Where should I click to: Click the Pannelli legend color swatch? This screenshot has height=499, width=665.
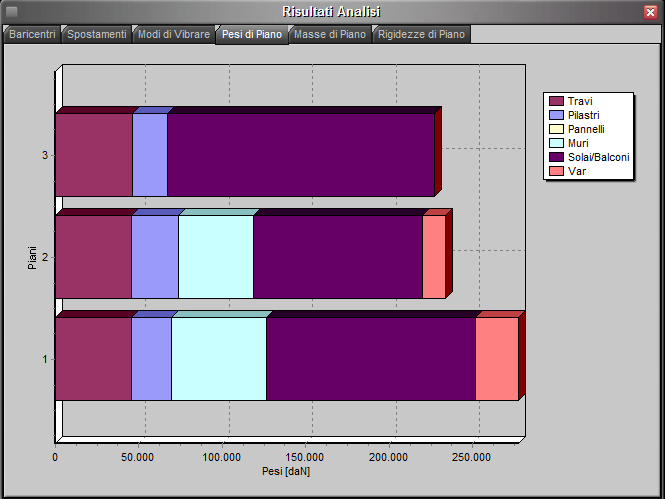[556, 129]
